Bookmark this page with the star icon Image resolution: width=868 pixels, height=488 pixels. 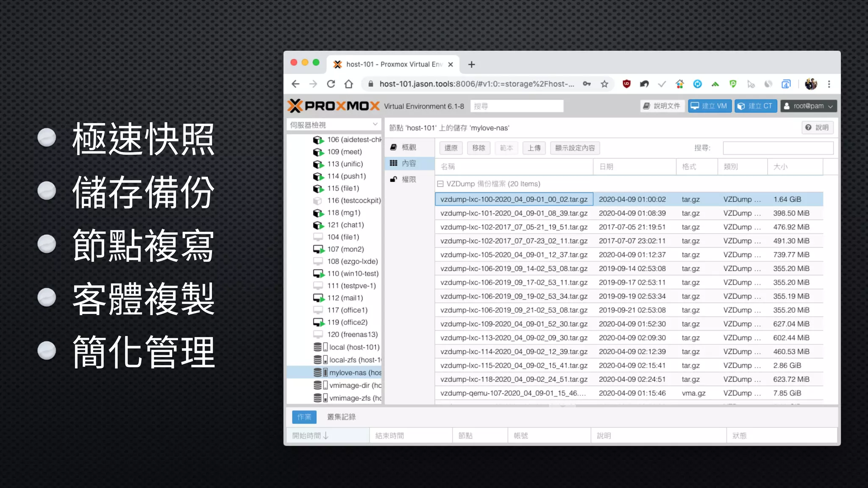(604, 84)
